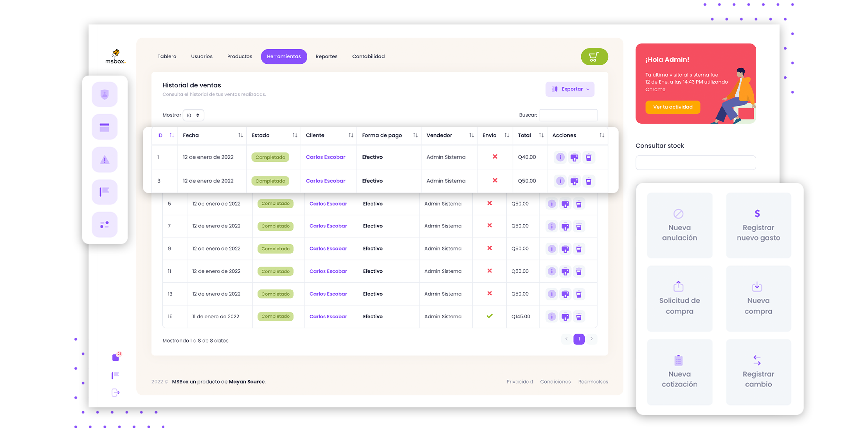Click the Ver tu actividad button
The width and height of the screenshot is (868, 433).
[672, 107]
